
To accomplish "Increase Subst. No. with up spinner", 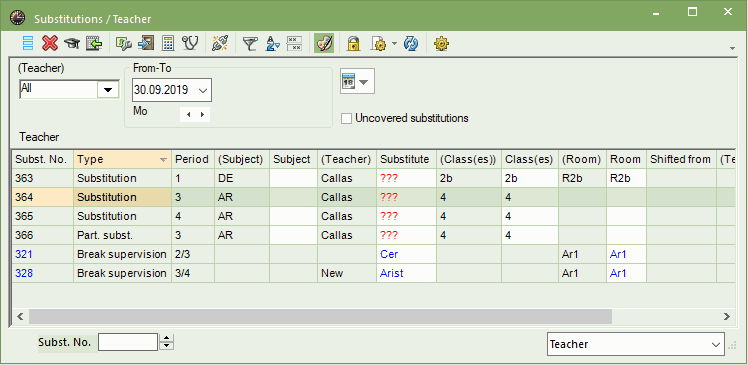I will pyautogui.click(x=166, y=338).
